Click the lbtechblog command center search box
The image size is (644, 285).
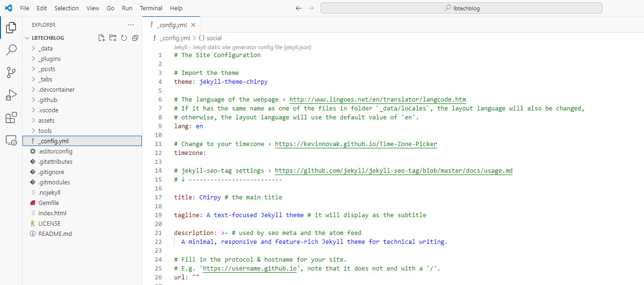(x=461, y=8)
